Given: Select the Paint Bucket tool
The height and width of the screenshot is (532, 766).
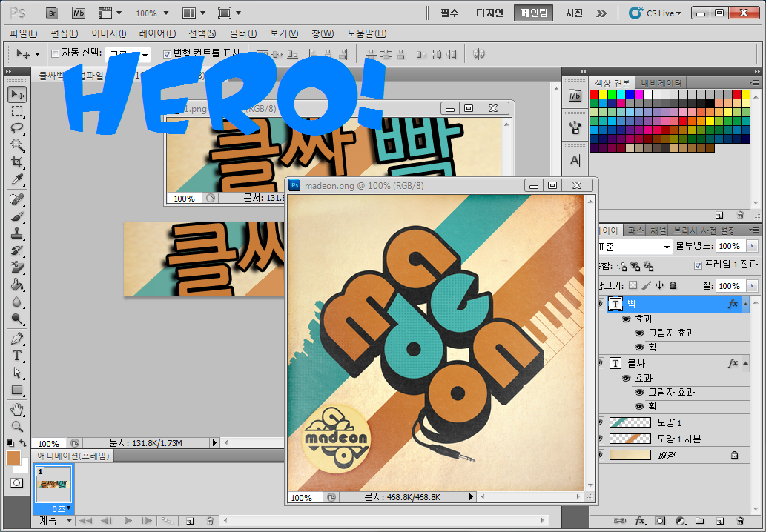Looking at the screenshot, I should click(x=17, y=284).
